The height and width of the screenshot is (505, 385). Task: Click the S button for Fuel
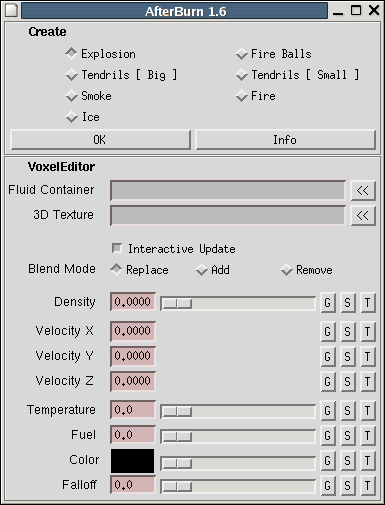(x=348, y=436)
